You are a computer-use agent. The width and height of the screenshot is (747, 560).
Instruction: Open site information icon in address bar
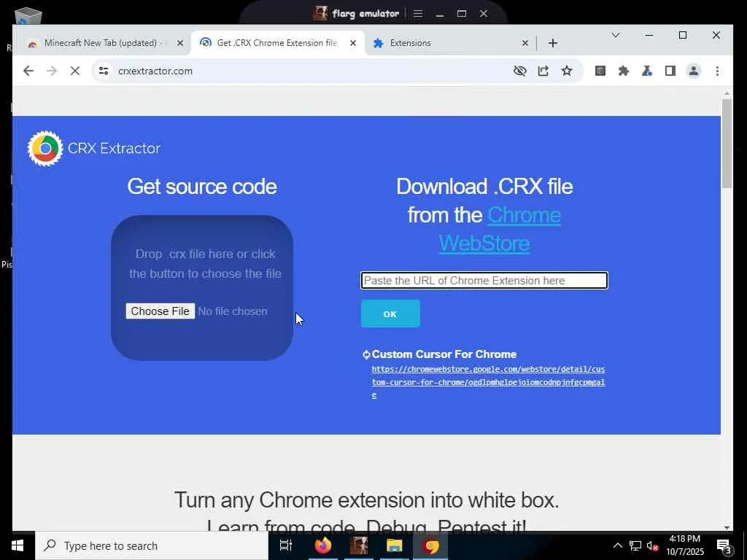click(104, 71)
